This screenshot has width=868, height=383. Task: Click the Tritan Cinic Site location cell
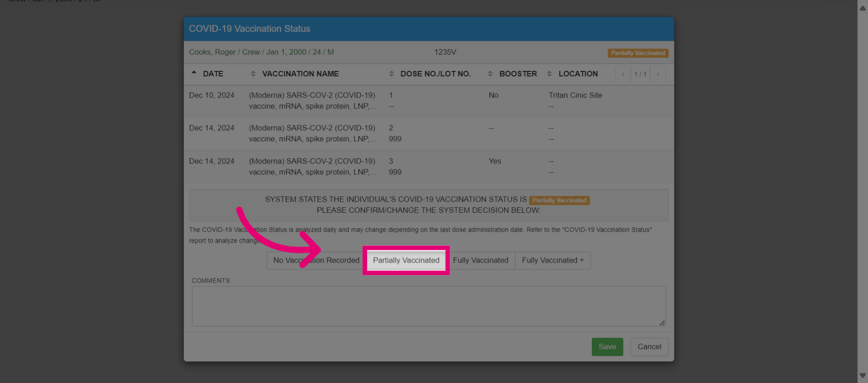(575, 95)
